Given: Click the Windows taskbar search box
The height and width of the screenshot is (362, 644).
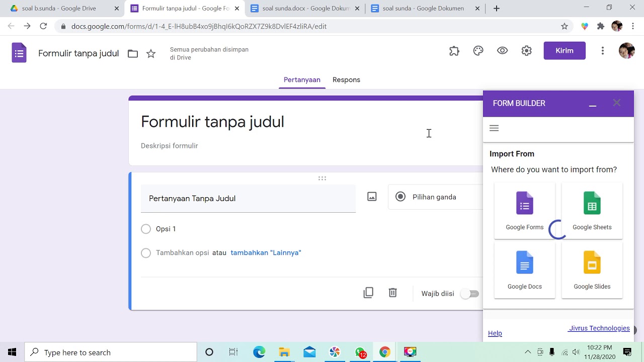Looking at the screenshot, I should pyautogui.click(x=111, y=352).
